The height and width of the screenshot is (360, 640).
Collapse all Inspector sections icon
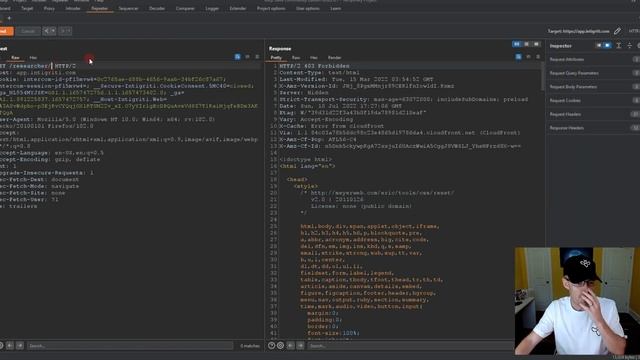[629, 46]
